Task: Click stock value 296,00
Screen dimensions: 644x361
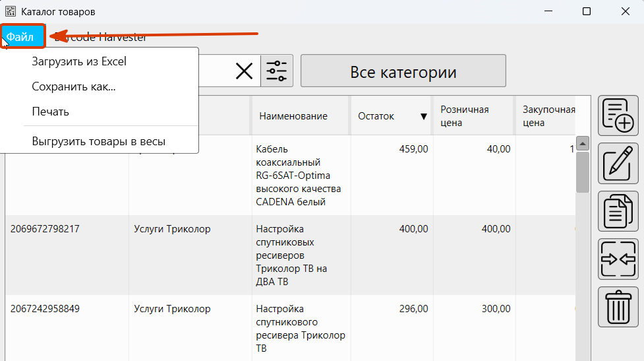Action: tap(413, 308)
